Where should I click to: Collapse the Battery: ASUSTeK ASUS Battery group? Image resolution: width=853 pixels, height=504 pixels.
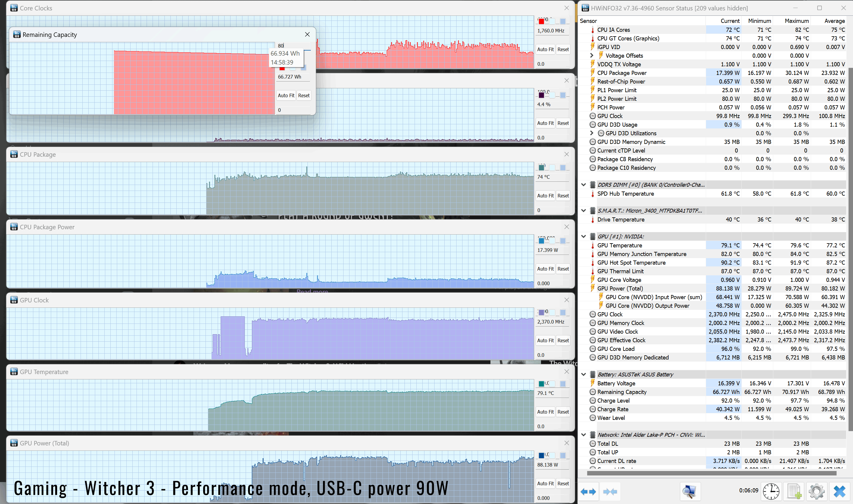tap(583, 374)
